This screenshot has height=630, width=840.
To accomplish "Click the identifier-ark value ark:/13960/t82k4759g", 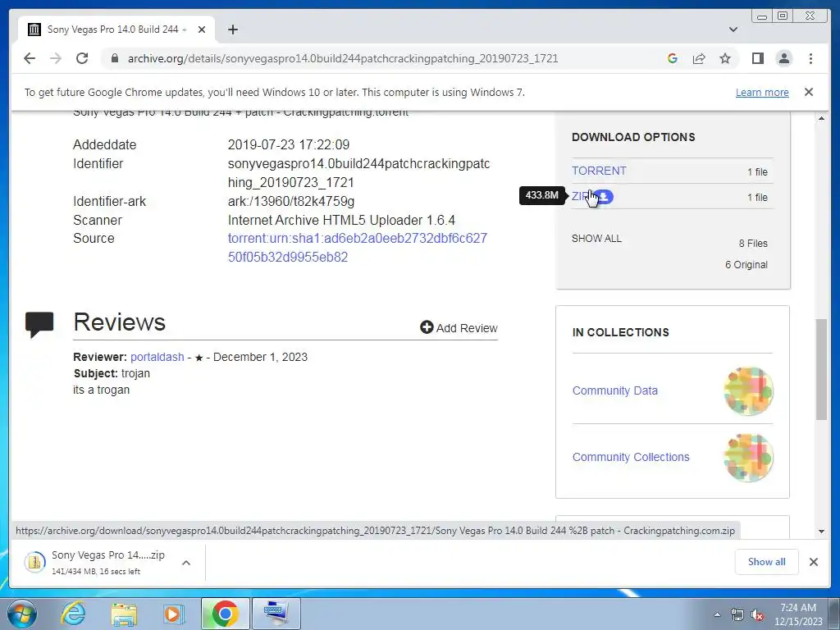I will 291,202.
